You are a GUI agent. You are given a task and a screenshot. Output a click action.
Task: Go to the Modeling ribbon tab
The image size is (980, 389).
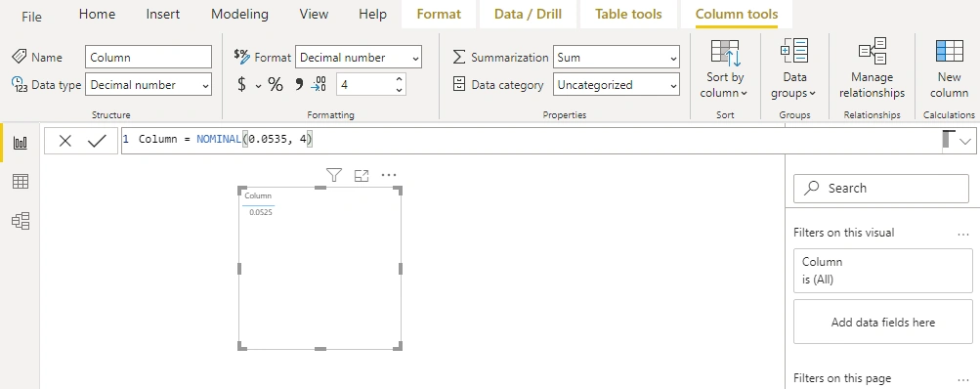pos(239,14)
